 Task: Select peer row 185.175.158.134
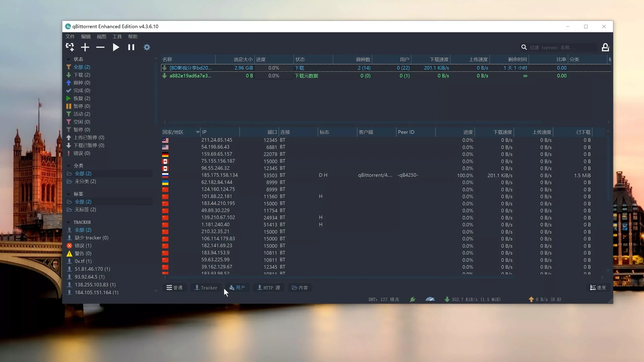(x=219, y=175)
